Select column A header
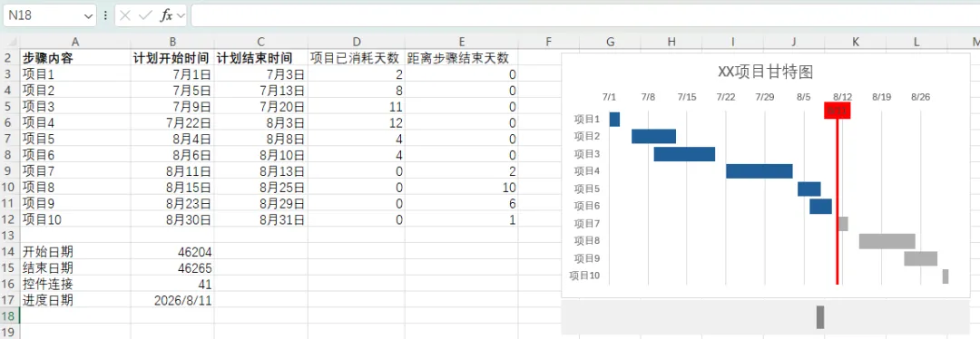The height and width of the screenshot is (339, 980). 75,42
